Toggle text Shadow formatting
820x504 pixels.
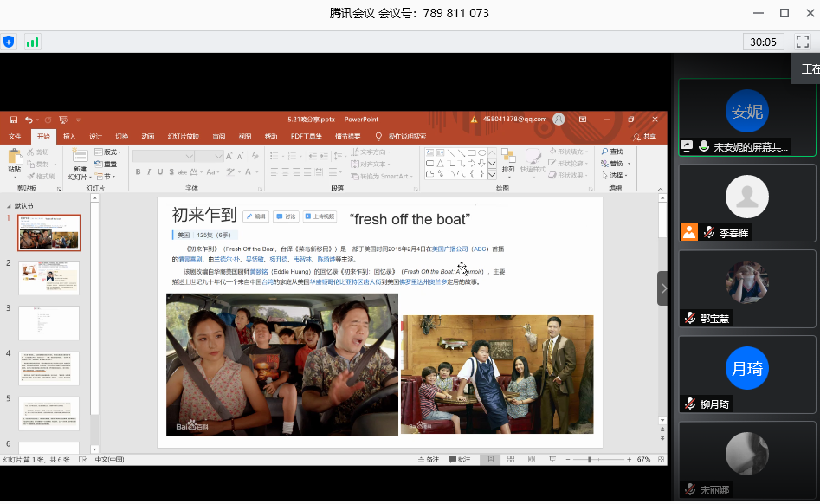click(x=171, y=172)
